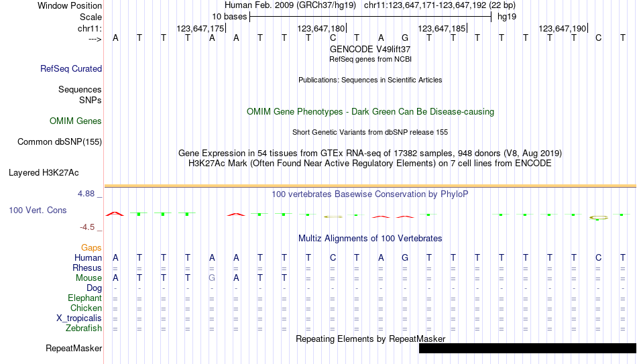This screenshot has height=364, width=637.
Task: Click Repeating Elements by RepeatMasker title
Action: coord(371,339)
